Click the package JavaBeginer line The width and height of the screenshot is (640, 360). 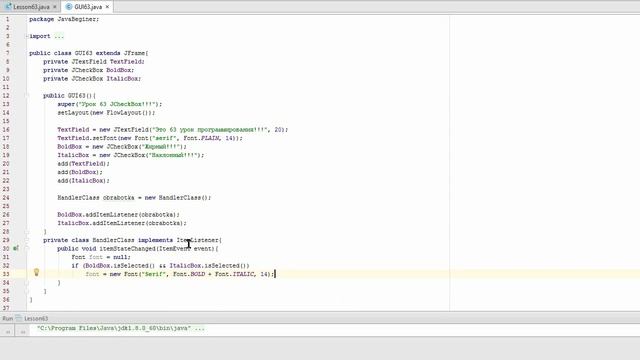pos(64,19)
